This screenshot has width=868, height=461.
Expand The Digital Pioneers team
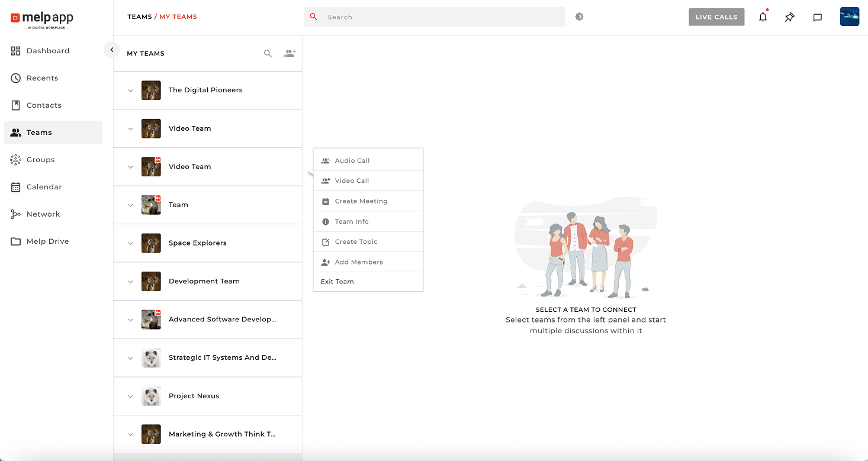[131, 91]
